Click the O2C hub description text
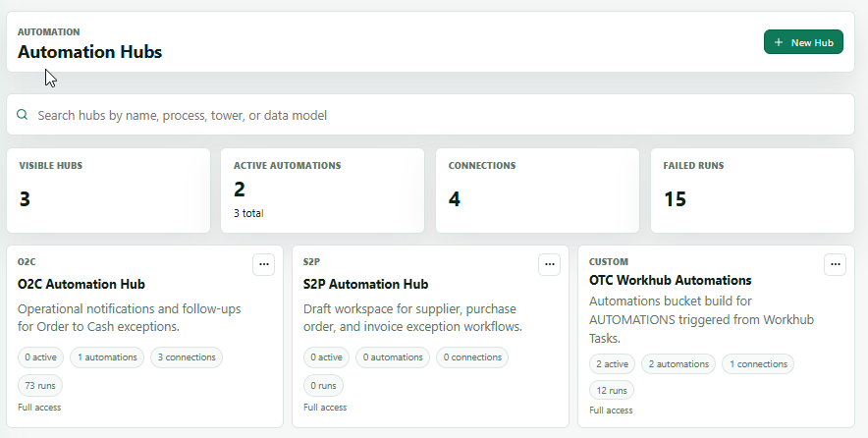 click(129, 317)
